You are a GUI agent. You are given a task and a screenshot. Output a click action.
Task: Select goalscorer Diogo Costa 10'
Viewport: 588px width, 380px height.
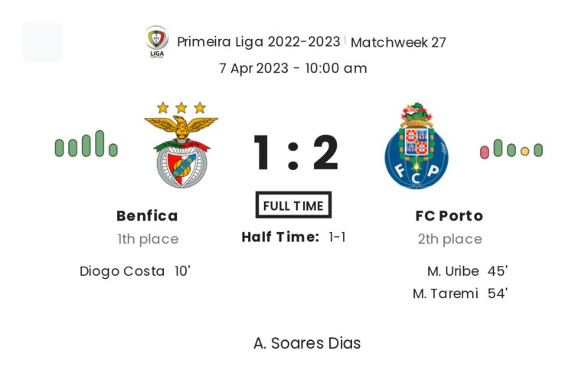pos(135,270)
